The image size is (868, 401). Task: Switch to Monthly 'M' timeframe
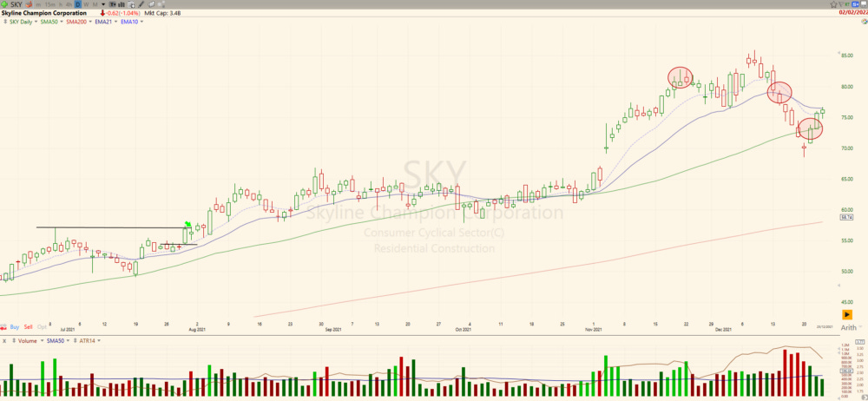pyautogui.click(x=95, y=4)
